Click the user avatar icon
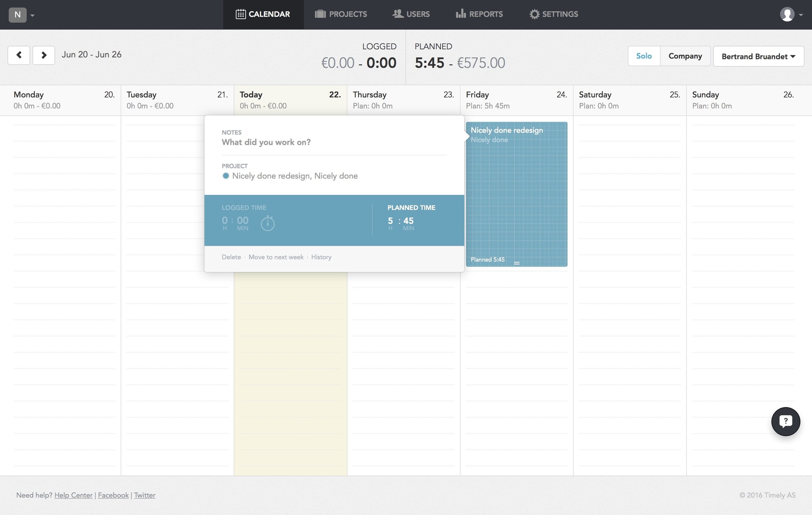 [x=787, y=15]
